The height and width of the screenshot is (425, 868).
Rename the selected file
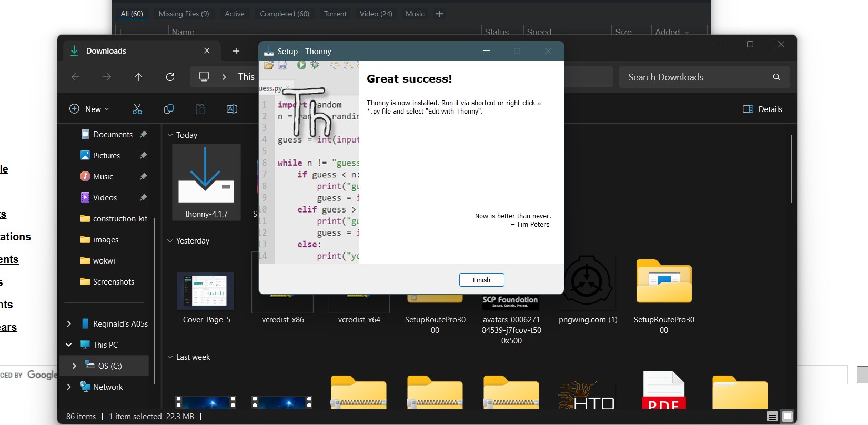click(232, 109)
